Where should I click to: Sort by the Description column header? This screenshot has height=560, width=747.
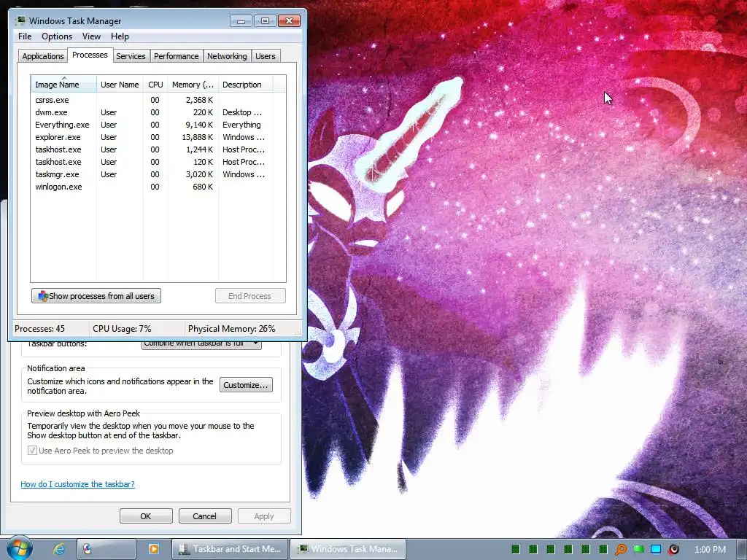[x=245, y=85]
